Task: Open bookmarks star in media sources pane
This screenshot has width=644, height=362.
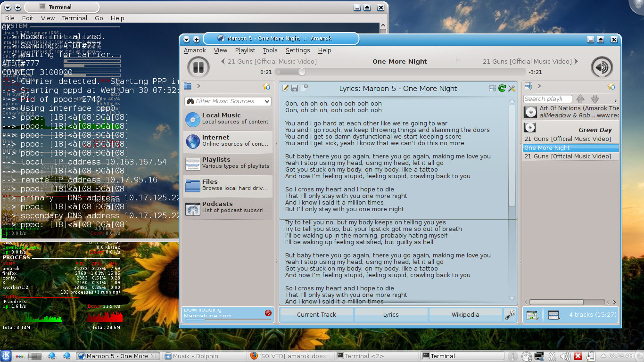Action: coord(267,86)
